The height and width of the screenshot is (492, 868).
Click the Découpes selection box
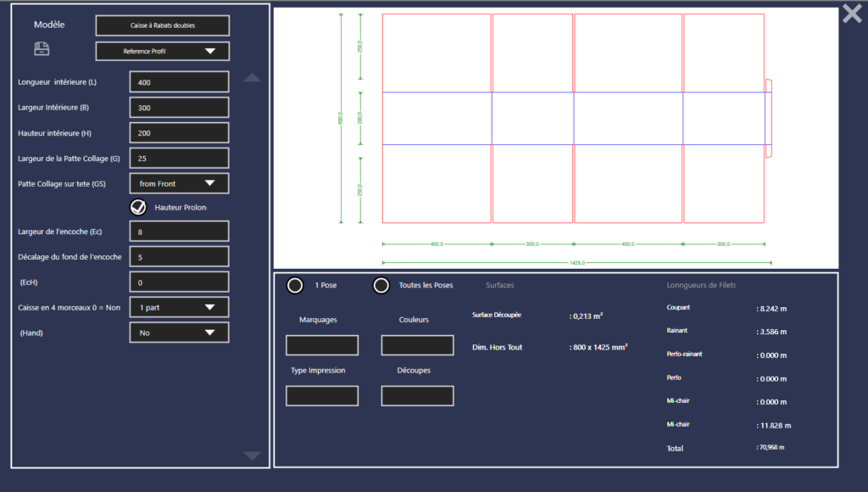(417, 395)
